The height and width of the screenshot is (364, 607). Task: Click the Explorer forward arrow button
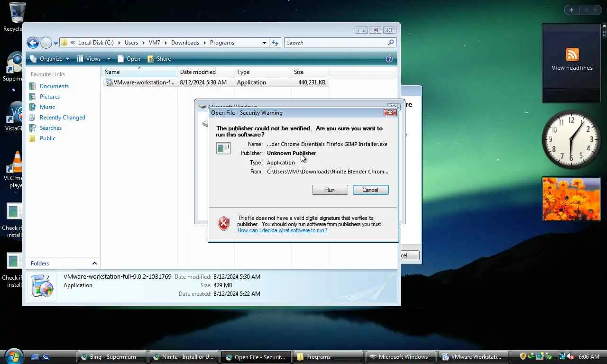tap(46, 43)
